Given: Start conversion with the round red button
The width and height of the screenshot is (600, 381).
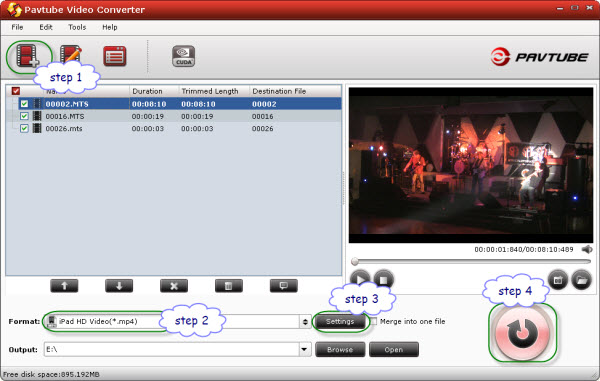Looking at the screenshot, I should (522, 333).
